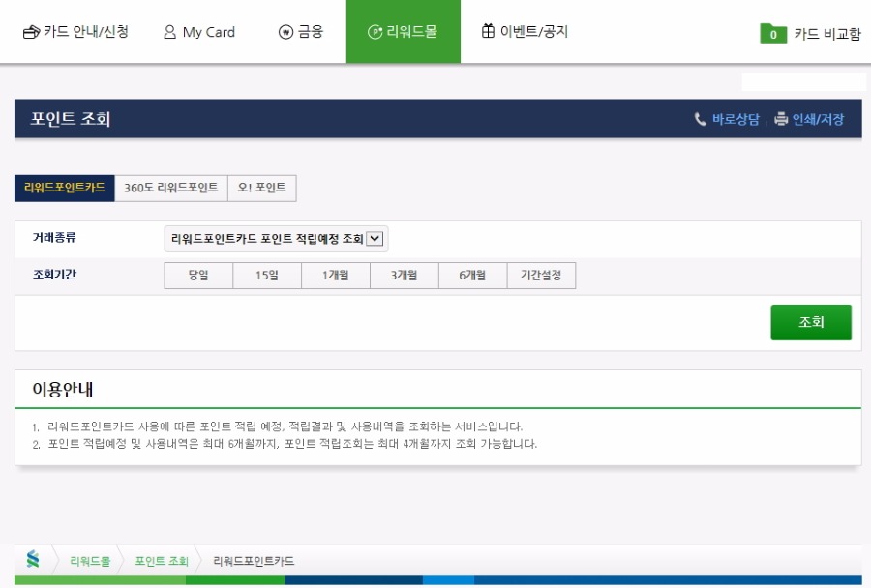Viewport: 871px width, 588px height.
Task: Select the 1개월 period option
Action: [x=335, y=276]
